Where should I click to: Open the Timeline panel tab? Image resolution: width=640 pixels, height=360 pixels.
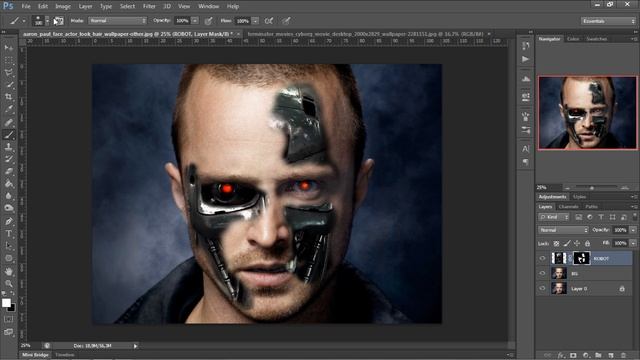click(64, 355)
